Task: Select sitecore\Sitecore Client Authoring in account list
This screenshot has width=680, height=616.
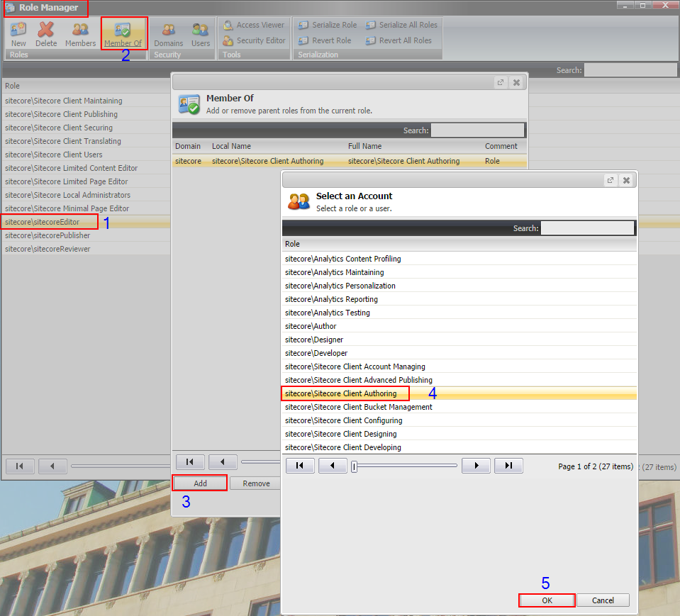Action: [459, 393]
